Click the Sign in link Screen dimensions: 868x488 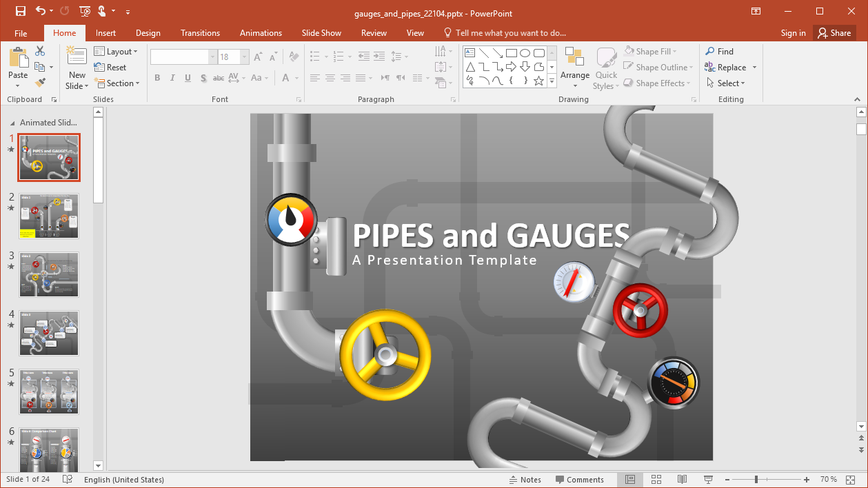793,33
